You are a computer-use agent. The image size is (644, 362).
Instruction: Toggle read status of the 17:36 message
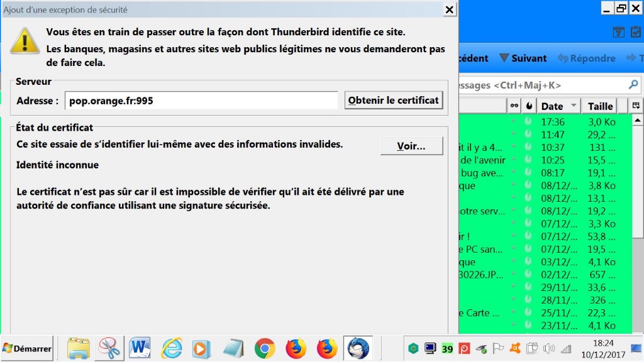pyautogui.click(x=514, y=122)
